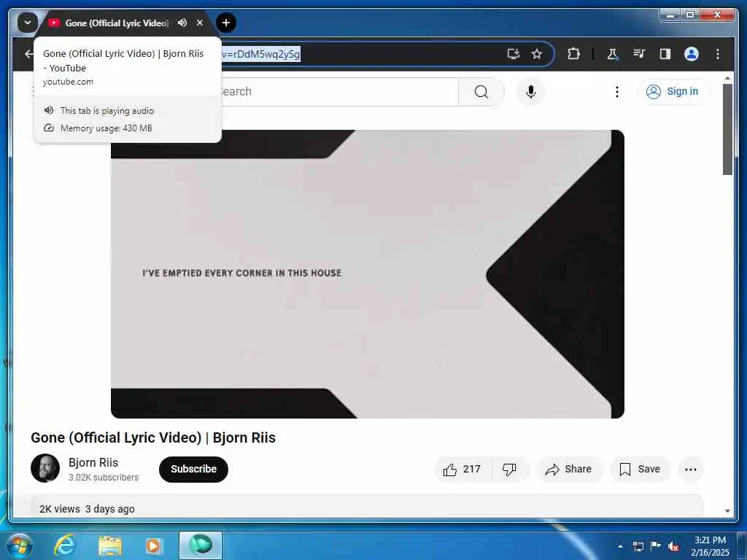Go back with the browser back arrow
This screenshot has height=560, width=747.
pyautogui.click(x=28, y=54)
